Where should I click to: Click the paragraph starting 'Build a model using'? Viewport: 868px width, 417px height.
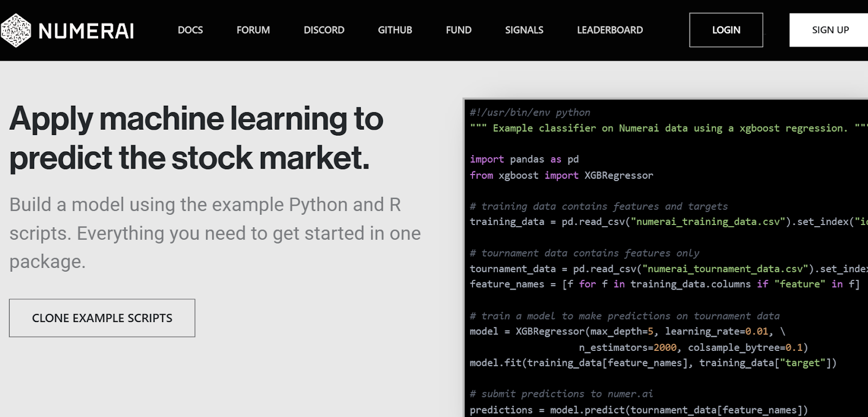(215, 233)
